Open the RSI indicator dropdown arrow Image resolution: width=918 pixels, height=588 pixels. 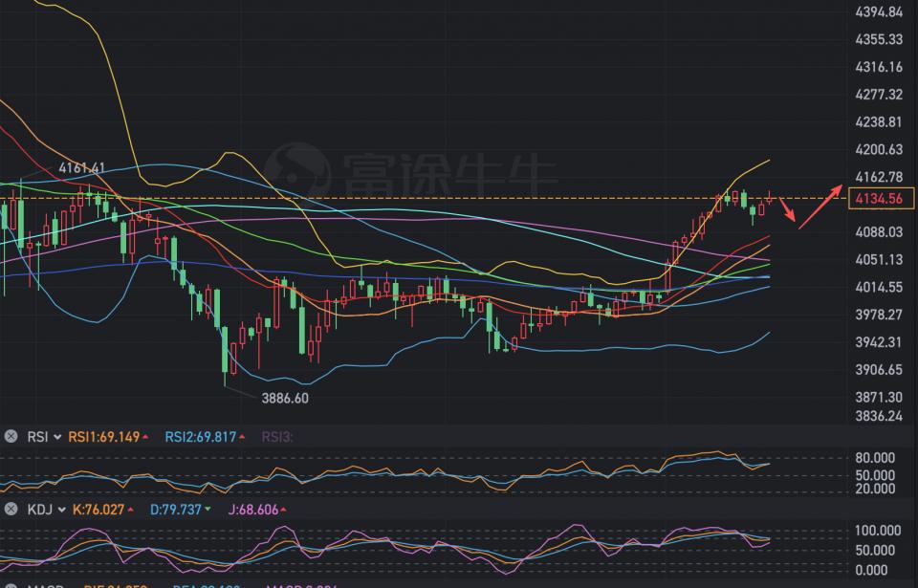58,437
